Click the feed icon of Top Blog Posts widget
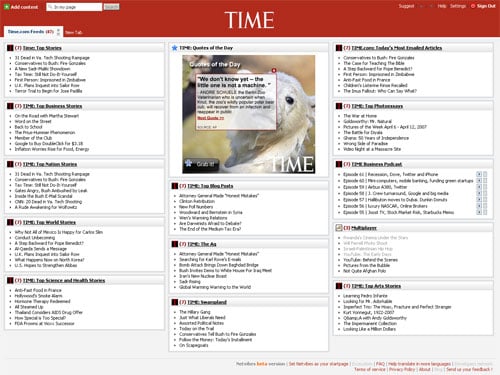 coord(174,186)
